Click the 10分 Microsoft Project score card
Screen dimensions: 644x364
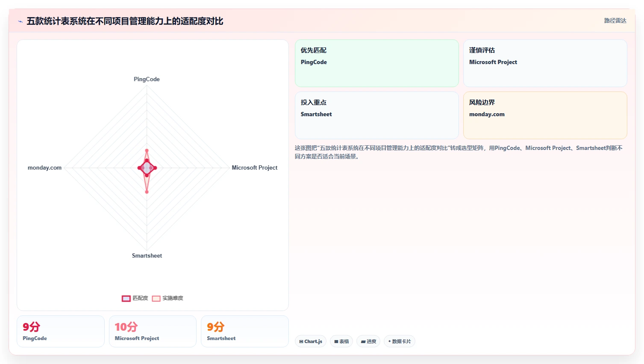(153, 331)
